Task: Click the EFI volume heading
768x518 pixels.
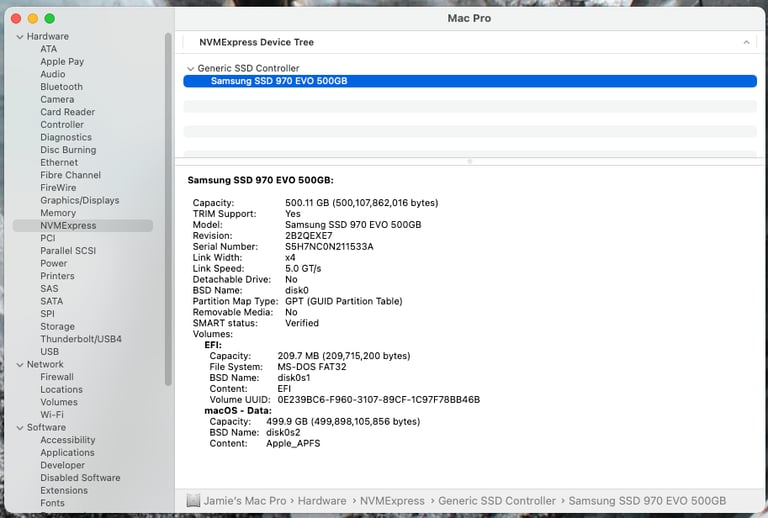Action: point(213,345)
